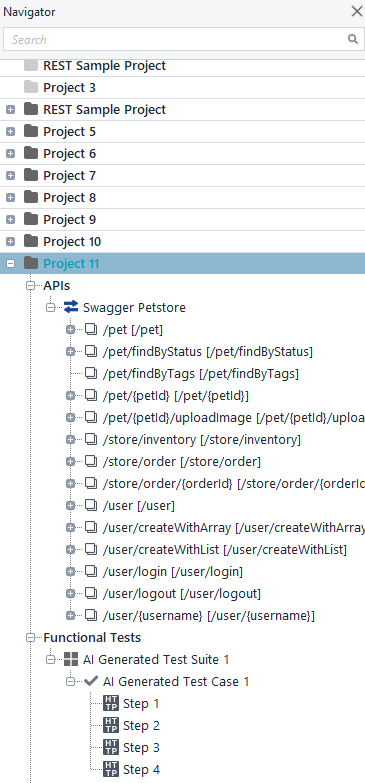Click the Project 3 folder icon
Viewport: 365px width, 783px height.
[31, 87]
